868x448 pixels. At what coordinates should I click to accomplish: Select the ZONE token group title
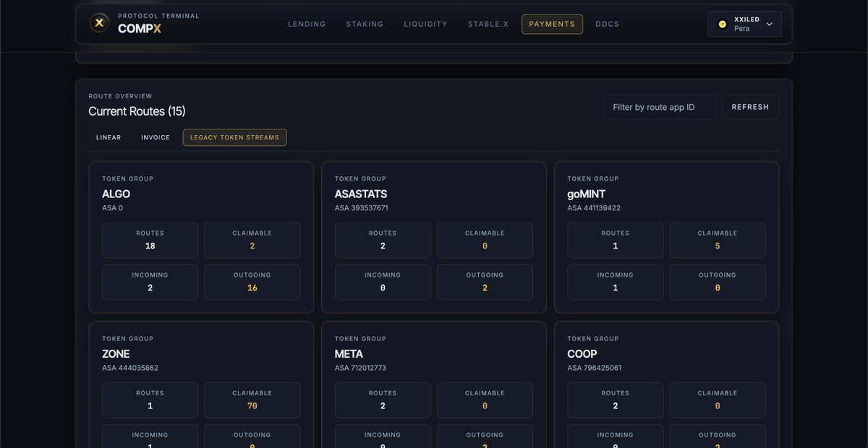pos(116,354)
